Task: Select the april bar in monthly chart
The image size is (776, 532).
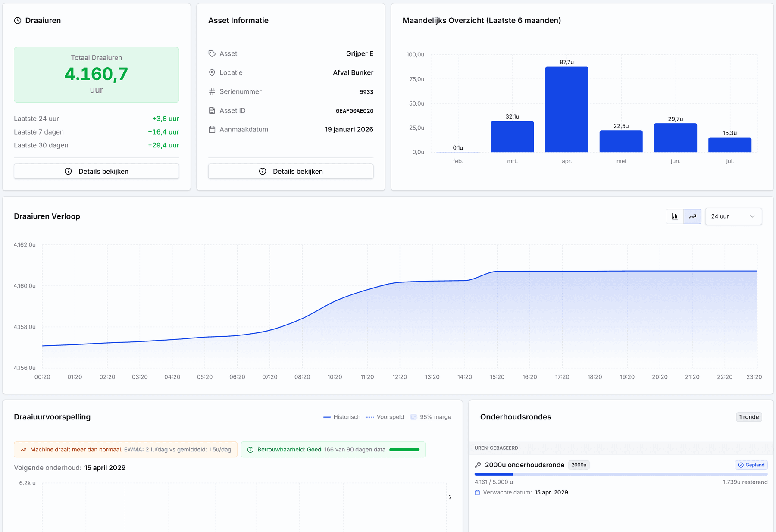Action: coord(566,110)
